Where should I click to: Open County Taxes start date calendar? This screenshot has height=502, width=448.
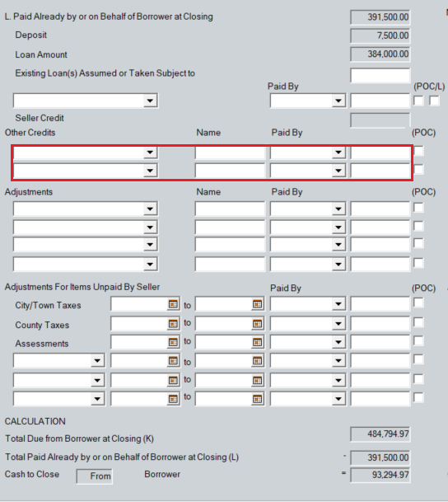click(x=173, y=324)
